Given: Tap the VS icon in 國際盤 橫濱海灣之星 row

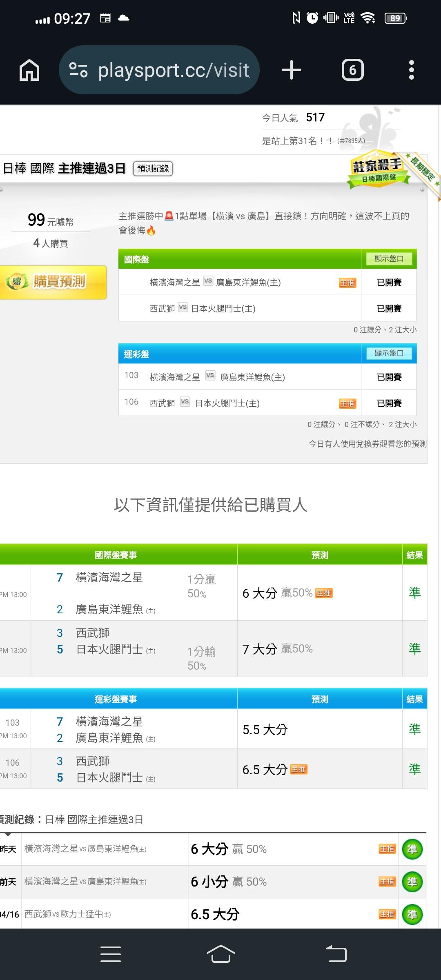Looking at the screenshot, I should (x=208, y=281).
